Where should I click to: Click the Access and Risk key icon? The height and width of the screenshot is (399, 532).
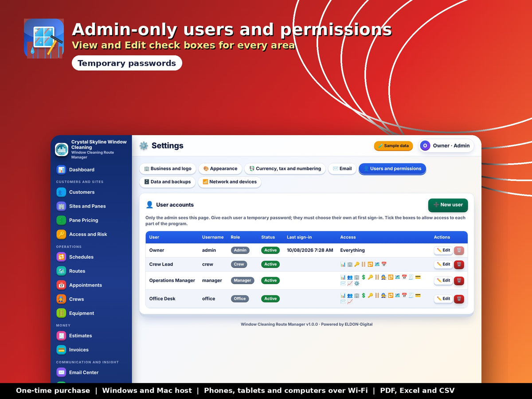(61, 234)
